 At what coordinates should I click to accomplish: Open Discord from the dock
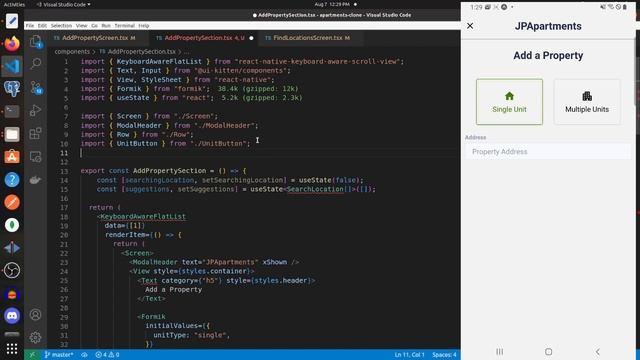coord(12,316)
